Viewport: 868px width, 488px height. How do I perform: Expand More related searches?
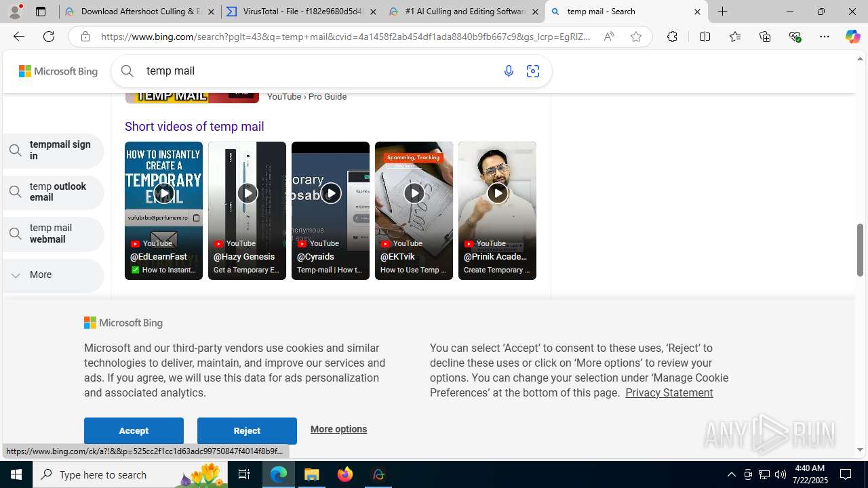point(54,275)
